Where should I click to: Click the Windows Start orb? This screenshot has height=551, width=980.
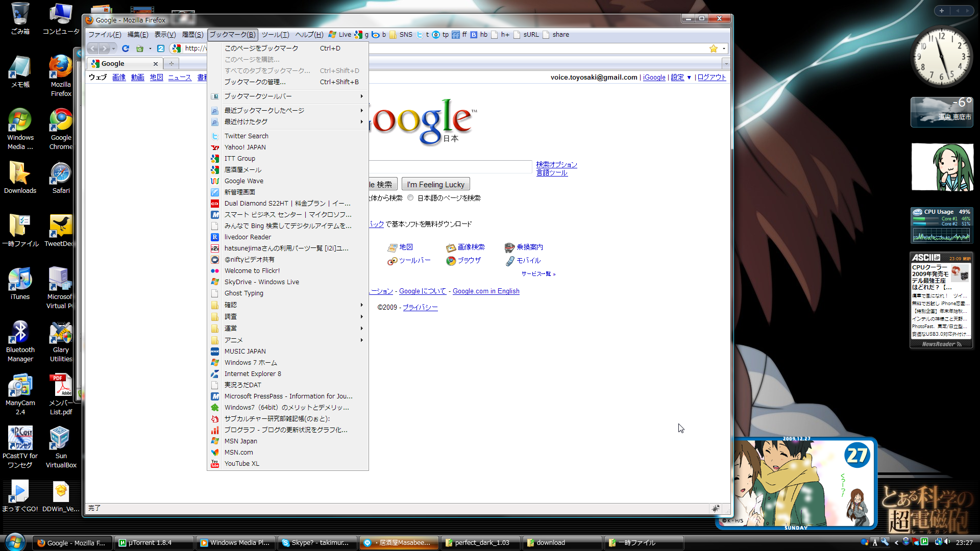click(15, 542)
